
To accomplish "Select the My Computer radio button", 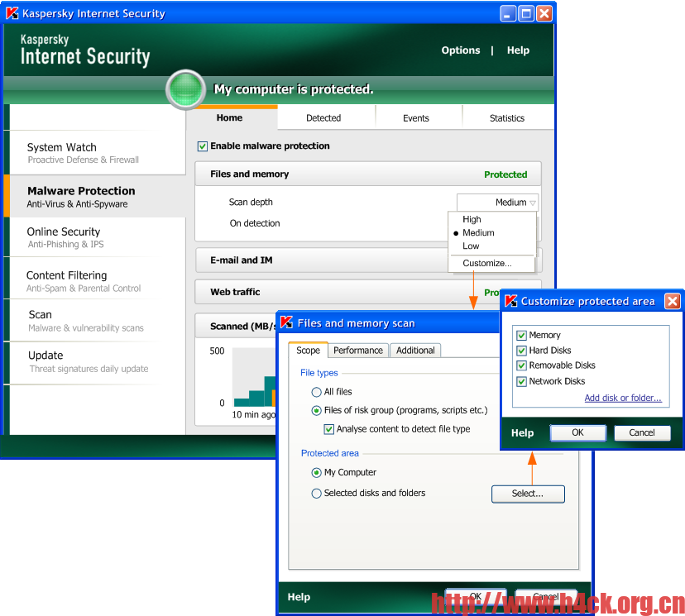I will pyautogui.click(x=316, y=472).
